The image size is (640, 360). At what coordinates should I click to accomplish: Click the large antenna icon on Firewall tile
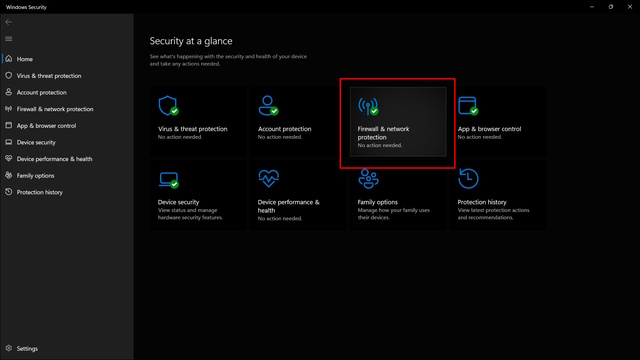pos(368,106)
